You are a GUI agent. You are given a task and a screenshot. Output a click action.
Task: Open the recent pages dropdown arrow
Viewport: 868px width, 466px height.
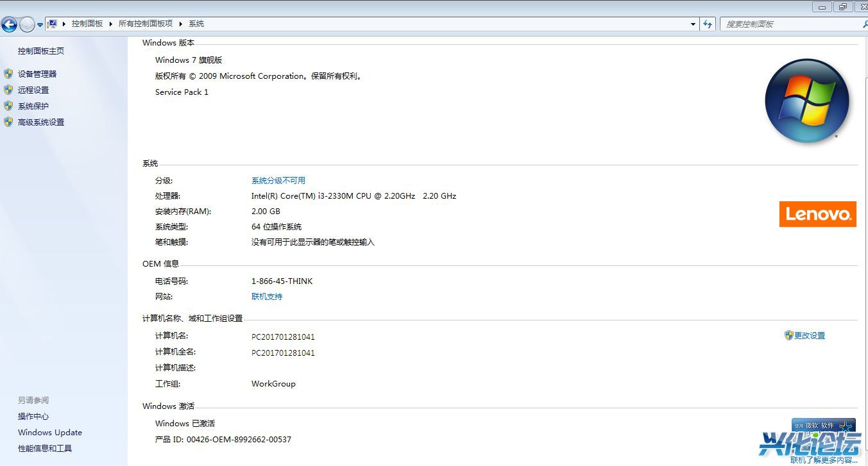click(x=40, y=25)
